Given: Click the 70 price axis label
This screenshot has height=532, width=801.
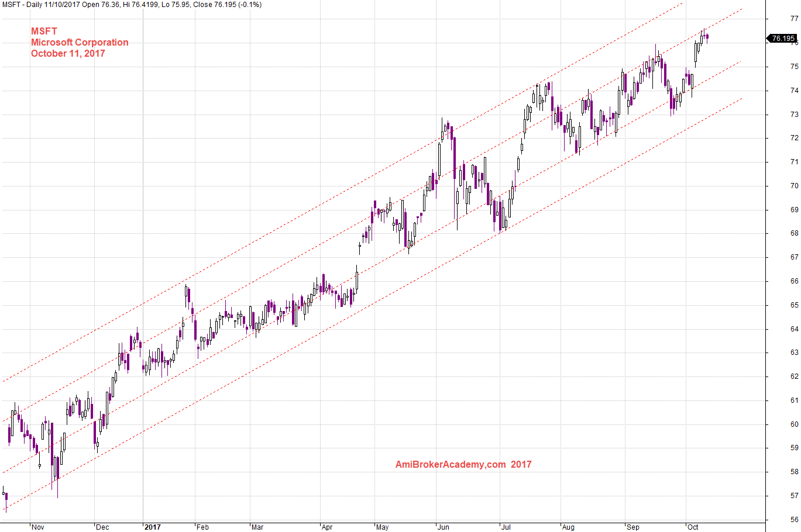Looking at the screenshot, I should [x=794, y=186].
